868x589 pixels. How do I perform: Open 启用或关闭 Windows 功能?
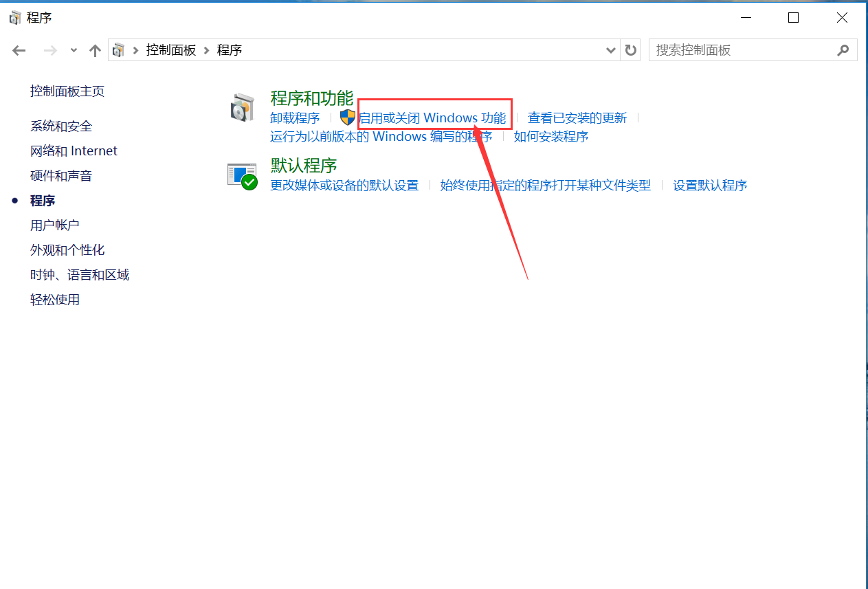[x=432, y=118]
